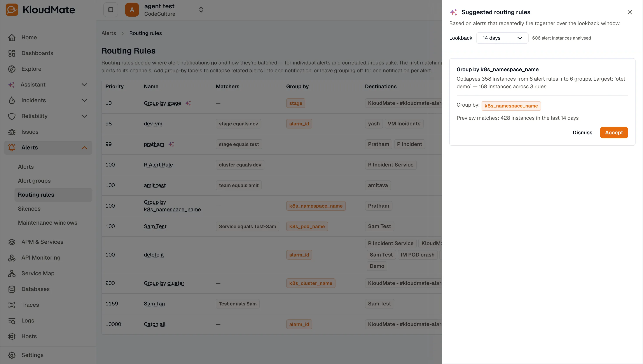This screenshot has height=364, width=643.
Task: Open the Home page via house icon
Action: pos(12,38)
